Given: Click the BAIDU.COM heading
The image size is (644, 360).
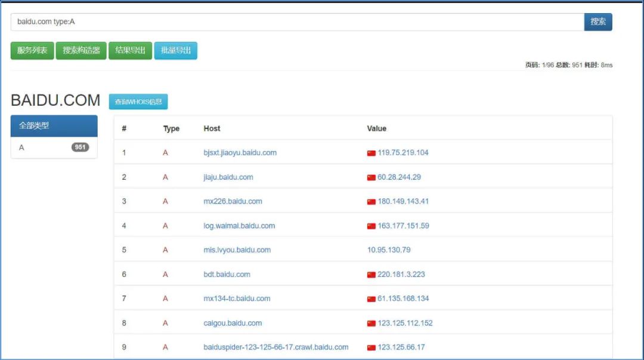Looking at the screenshot, I should coord(55,100).
